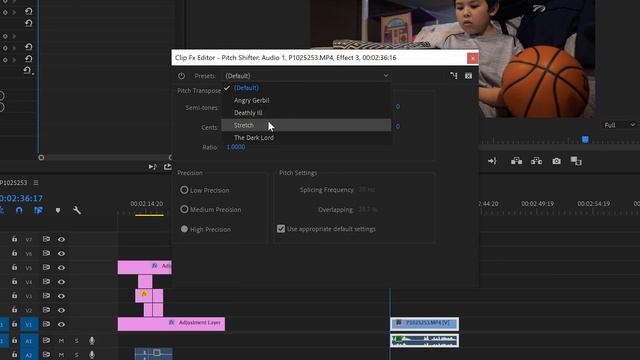Hide track V2 with its eye icon
This screenshot has width=640, height=360.
click(x=61, y=310)
